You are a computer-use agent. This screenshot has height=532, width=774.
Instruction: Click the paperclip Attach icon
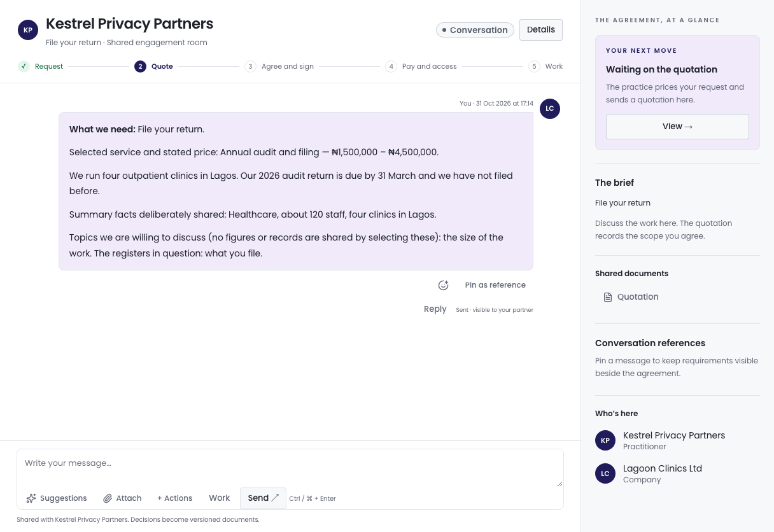point(108,498)
